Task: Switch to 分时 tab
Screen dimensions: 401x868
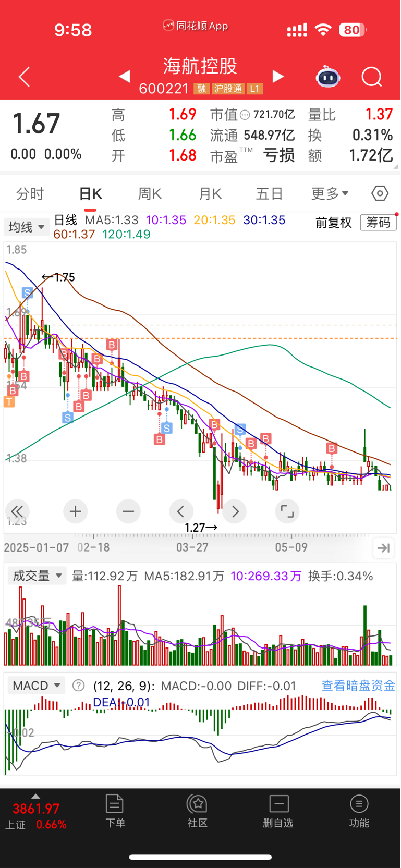Action: (x=30, y=194)
